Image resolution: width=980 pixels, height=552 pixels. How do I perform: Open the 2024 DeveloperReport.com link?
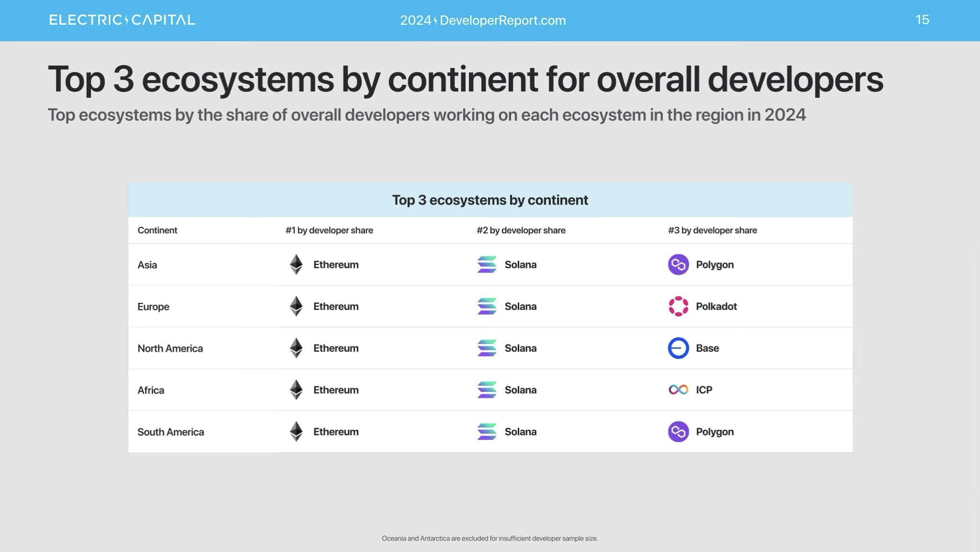pyautogui.click(x=483, y=21)
